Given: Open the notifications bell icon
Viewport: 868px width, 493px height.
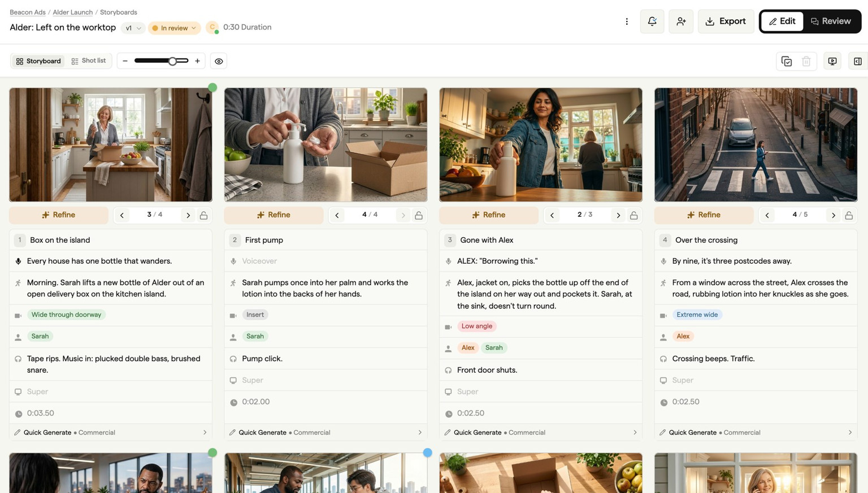Looking at the screenshot, I should 652,21.
